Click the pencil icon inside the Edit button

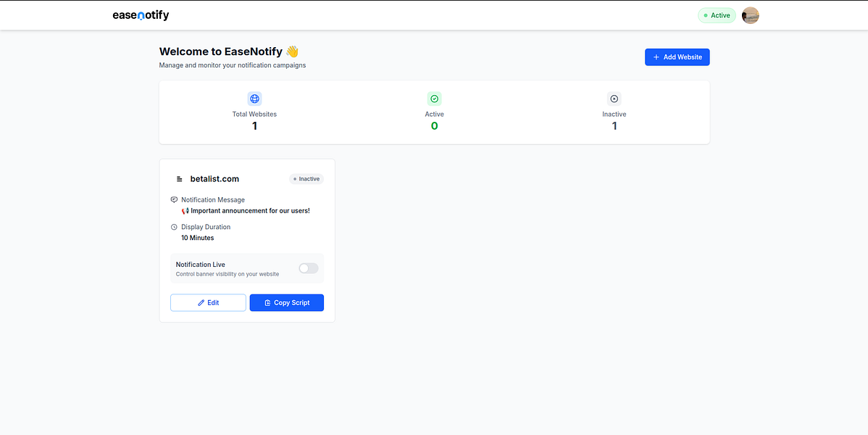click(201, 302)
